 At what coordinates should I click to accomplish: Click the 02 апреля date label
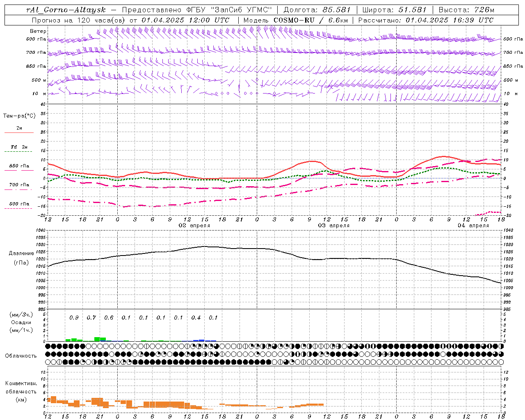click(x=194, y=226)
